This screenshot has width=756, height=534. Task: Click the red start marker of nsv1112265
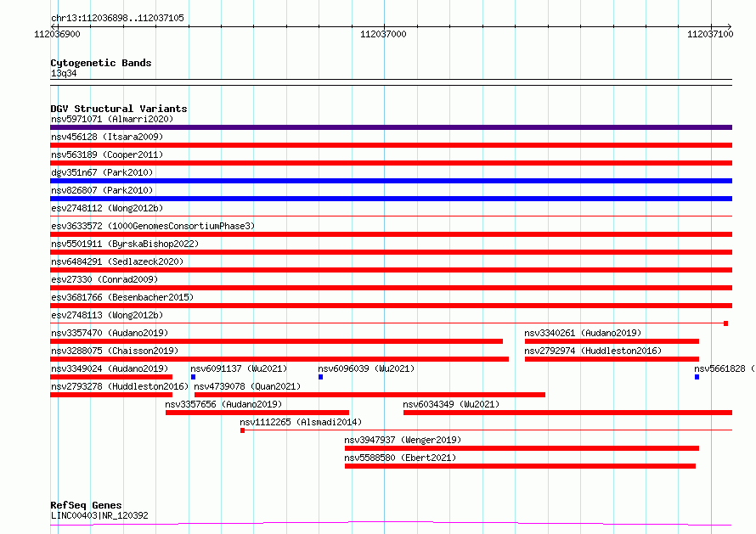(x=243, y=430)
